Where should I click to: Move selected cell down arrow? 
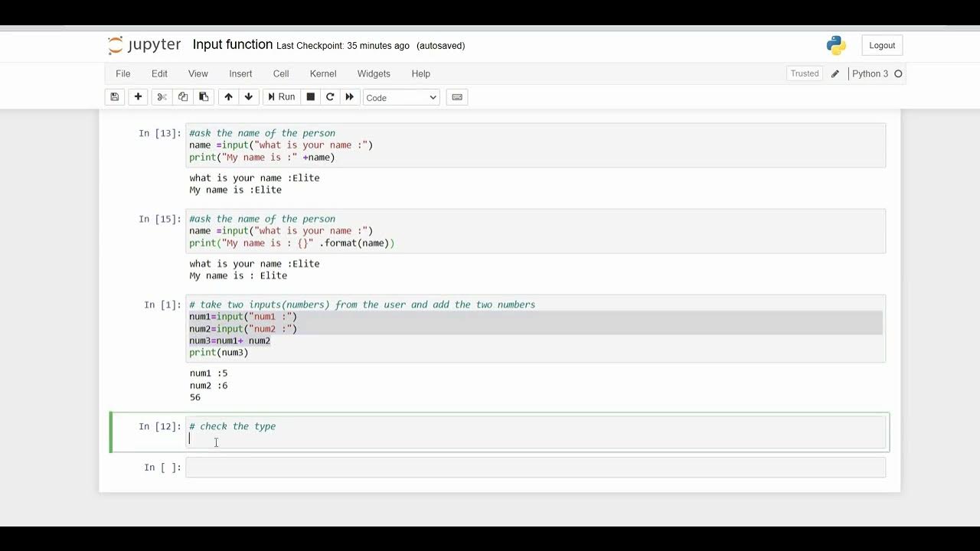pos(249,97)
